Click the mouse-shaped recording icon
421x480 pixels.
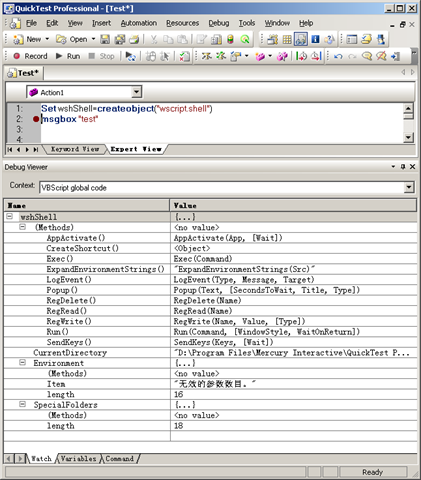click(151, 56)
